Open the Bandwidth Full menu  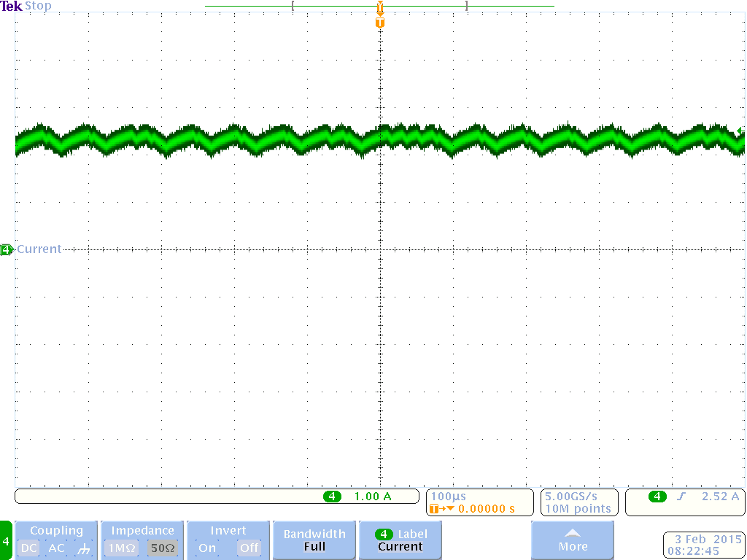pyautogui.click(x=314, y=540)
